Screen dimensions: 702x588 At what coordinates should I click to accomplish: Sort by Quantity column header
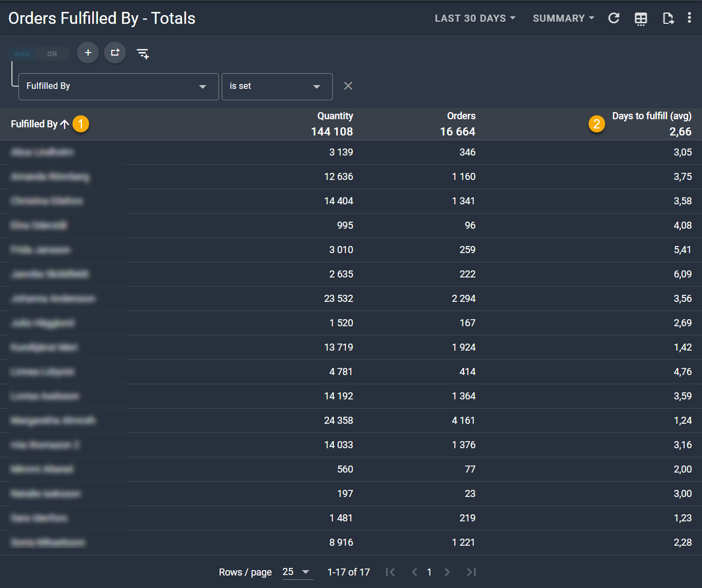[335, 116]
